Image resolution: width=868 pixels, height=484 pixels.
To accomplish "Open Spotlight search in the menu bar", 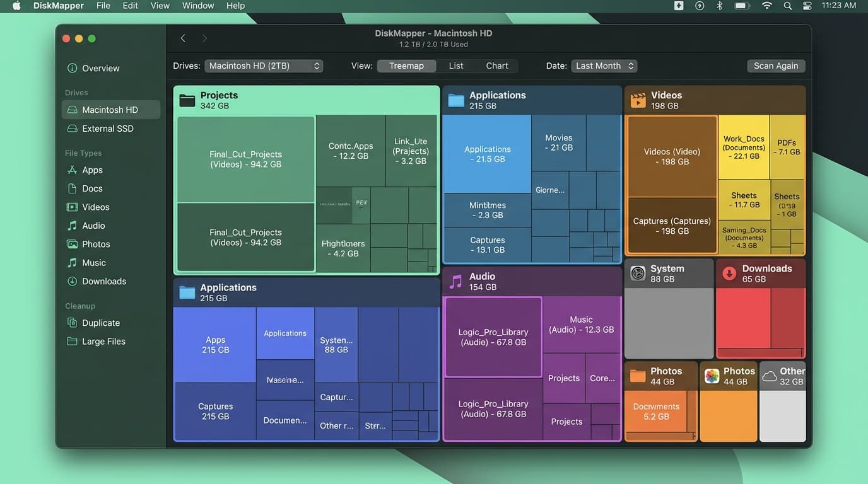I will [787, 6].
